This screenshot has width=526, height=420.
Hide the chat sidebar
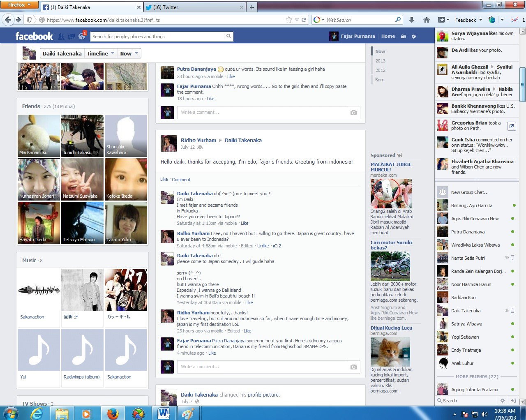pos(513,400)
